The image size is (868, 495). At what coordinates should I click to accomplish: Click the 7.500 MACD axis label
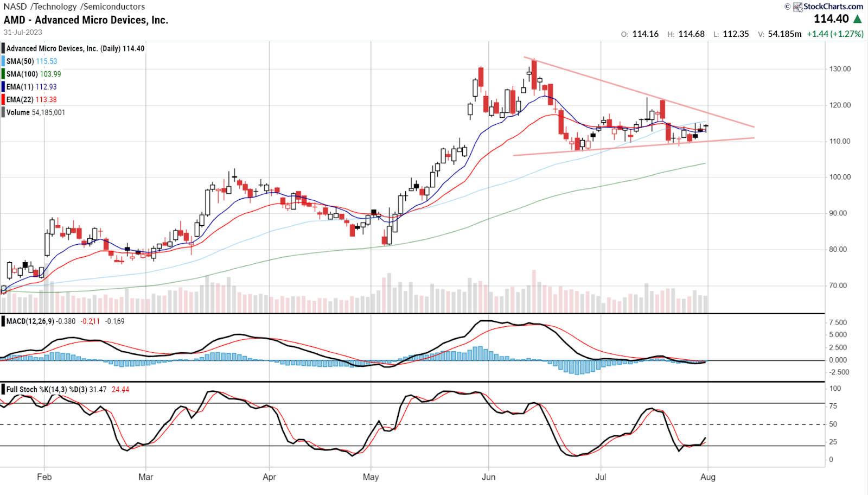point(838,322)
